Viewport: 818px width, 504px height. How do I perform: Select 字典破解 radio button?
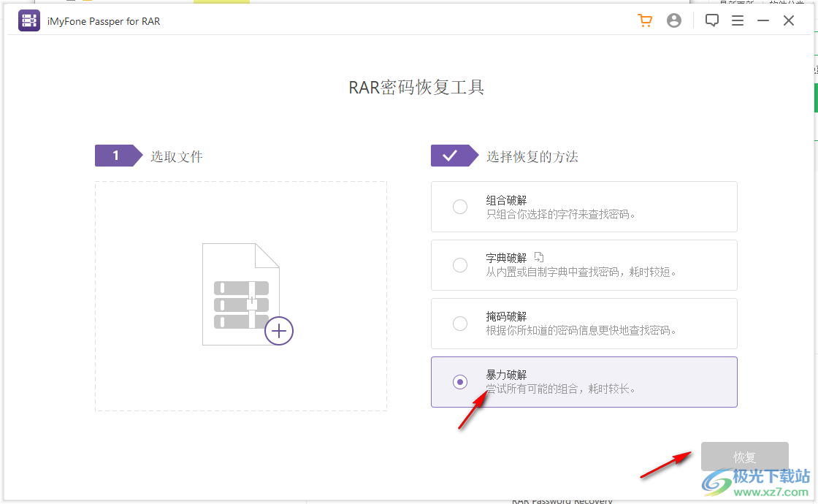(x=460, y=265)
